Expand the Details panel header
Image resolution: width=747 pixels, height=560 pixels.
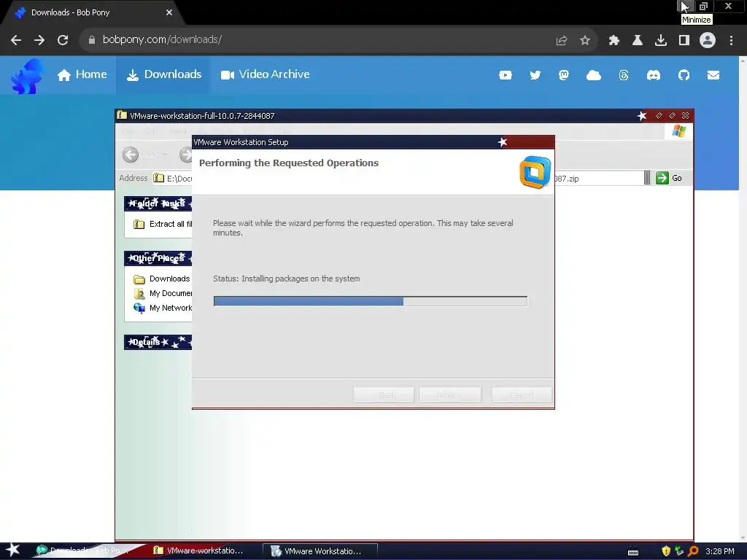tap(158, 343)
